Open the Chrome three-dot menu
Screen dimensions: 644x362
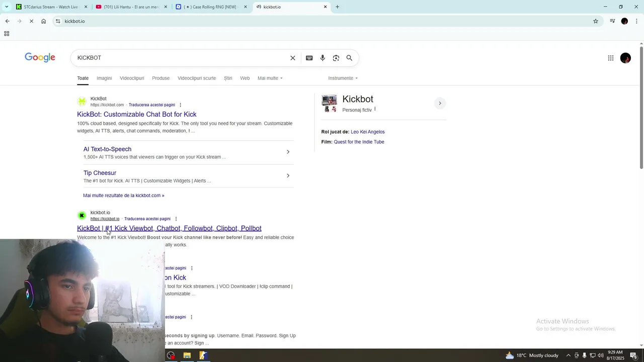(637, 21)
